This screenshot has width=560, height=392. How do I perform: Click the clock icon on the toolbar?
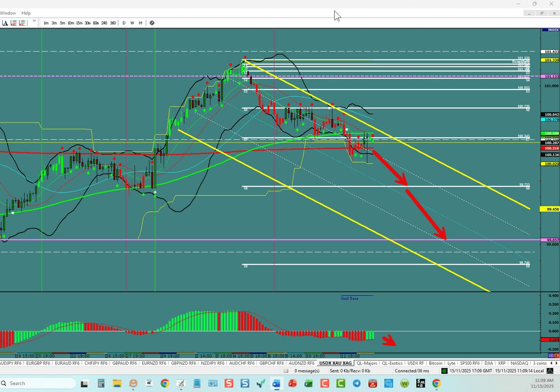tap(152, 23)
